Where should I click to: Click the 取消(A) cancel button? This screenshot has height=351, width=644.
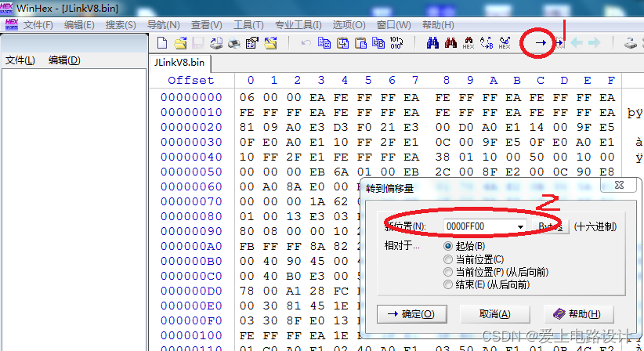point(495,314)
